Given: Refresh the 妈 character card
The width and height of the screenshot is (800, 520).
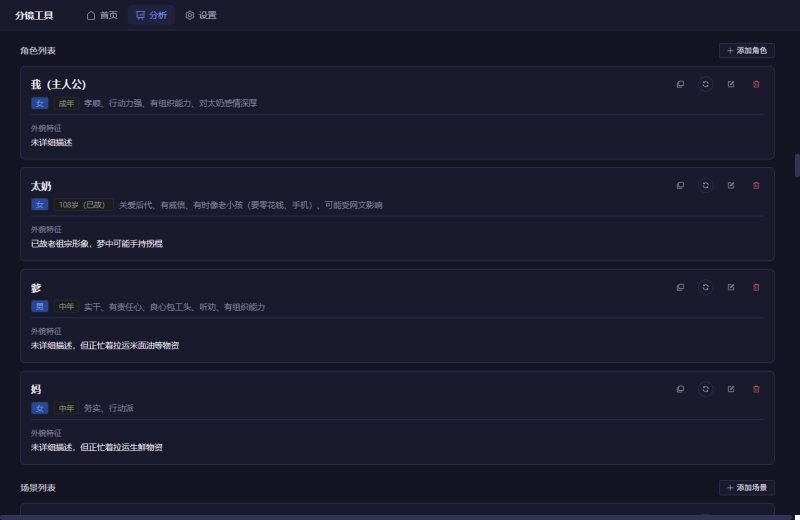Looking at the screenshot, I should 705,389.
